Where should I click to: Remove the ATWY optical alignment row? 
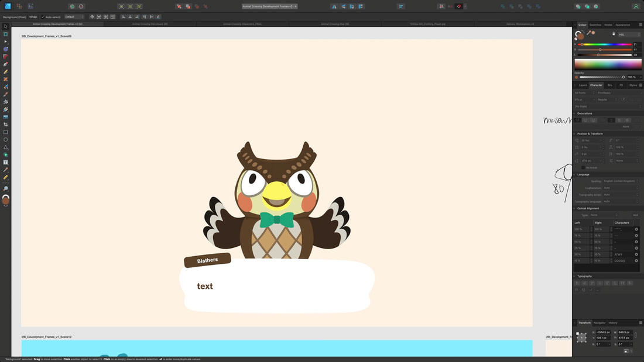[636, 254]
